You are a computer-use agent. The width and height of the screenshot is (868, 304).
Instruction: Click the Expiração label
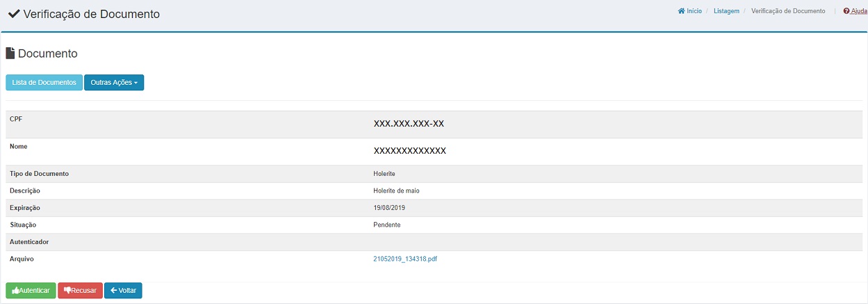25,207
